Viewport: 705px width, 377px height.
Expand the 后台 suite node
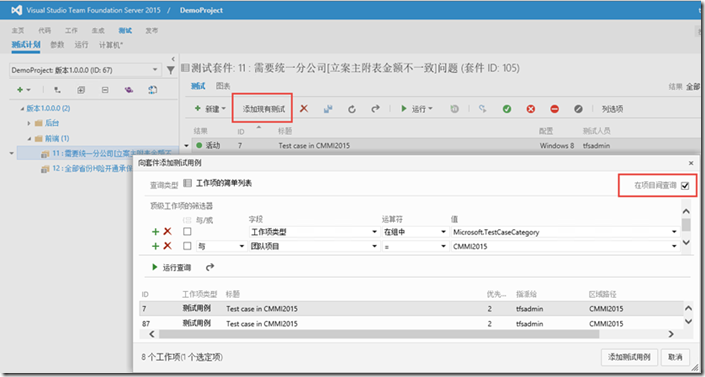[29, 123]
